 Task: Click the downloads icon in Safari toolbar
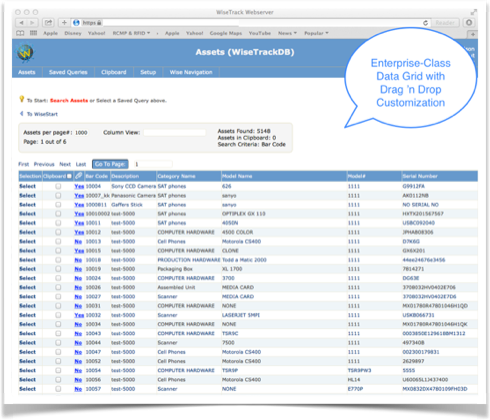(x=469, y=23)
